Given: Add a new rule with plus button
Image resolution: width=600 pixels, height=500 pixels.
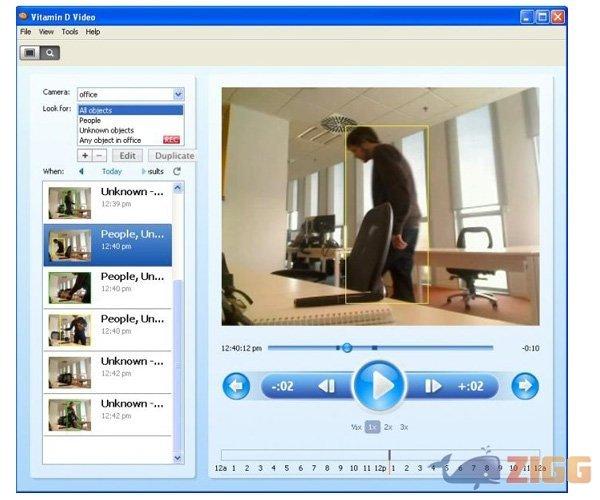Looking at the screenshot, I should pyautogui.click(x=84, y=155).
